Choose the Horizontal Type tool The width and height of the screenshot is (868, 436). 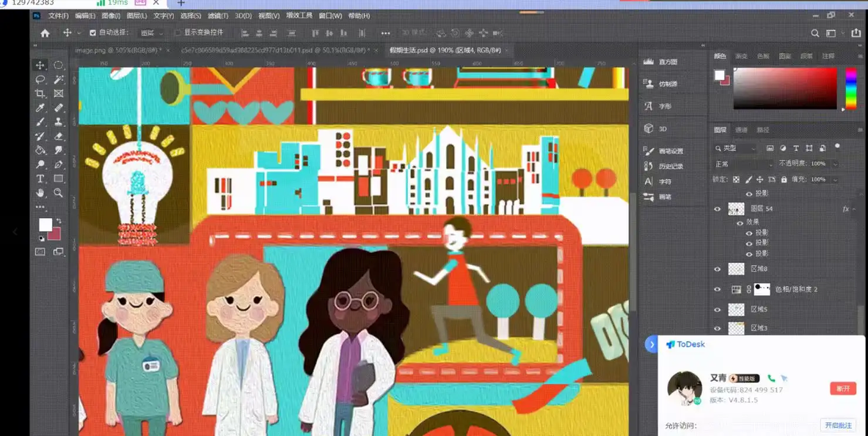point(40,179)
